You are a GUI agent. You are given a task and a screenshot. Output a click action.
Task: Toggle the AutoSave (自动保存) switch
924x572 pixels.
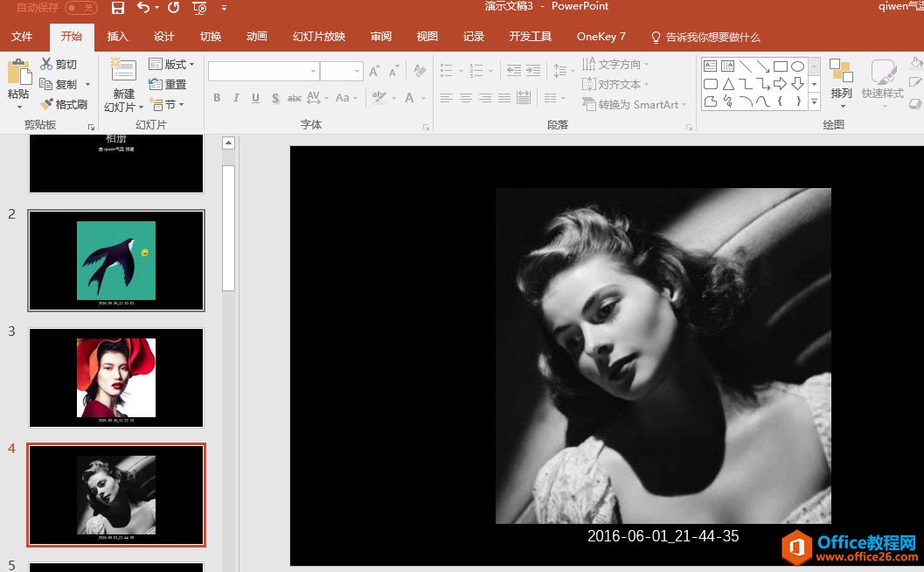[x=80, y=8]
